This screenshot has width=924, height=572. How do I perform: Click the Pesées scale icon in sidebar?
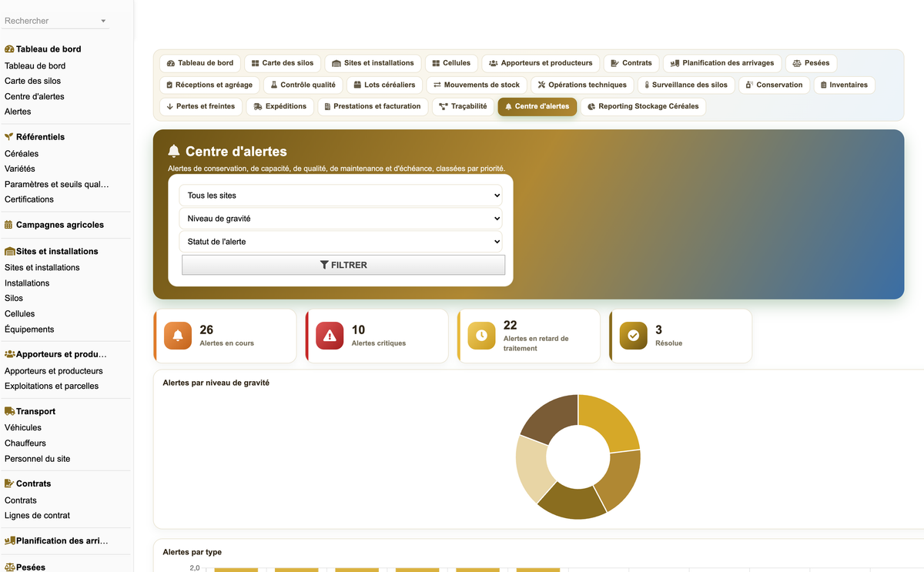pyautogui.click(x=10, y=567)
